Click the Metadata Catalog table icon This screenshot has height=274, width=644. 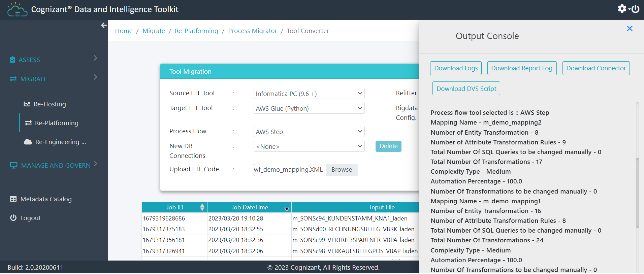tap(13, 199)
